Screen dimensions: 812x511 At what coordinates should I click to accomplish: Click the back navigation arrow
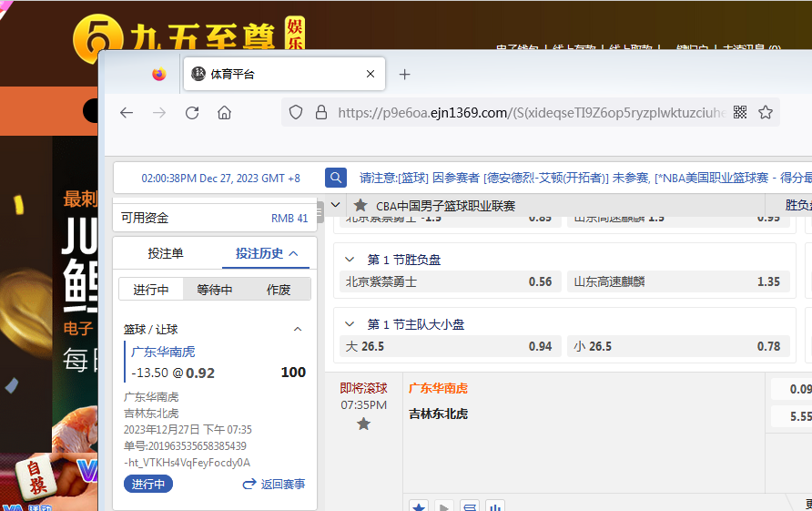127,113
